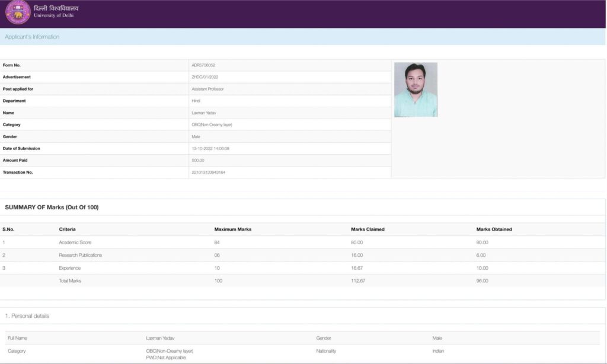Image resolution: width=607 pixels, height=364 pixels.
Task: Select the Form No. value "ADR6706052"
Action: pos(203,65)
